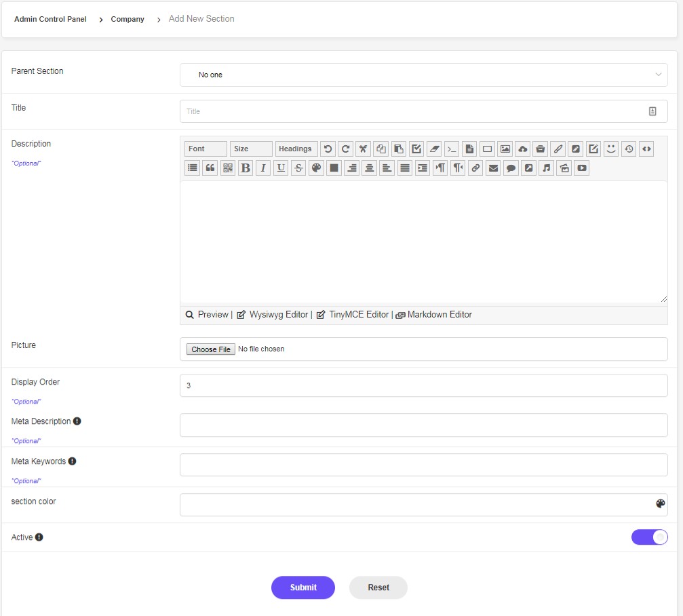Click the Underline toolbar icon

click(x=281, y=168)
